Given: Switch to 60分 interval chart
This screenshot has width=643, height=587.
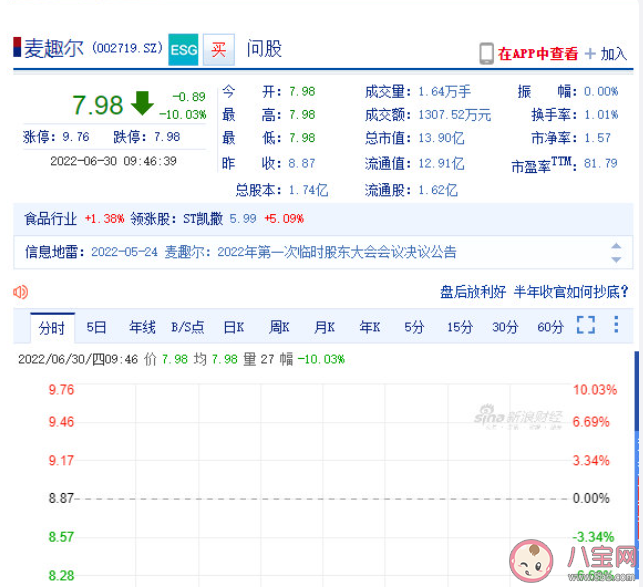Looking at the screenshot, I should 550,326.
